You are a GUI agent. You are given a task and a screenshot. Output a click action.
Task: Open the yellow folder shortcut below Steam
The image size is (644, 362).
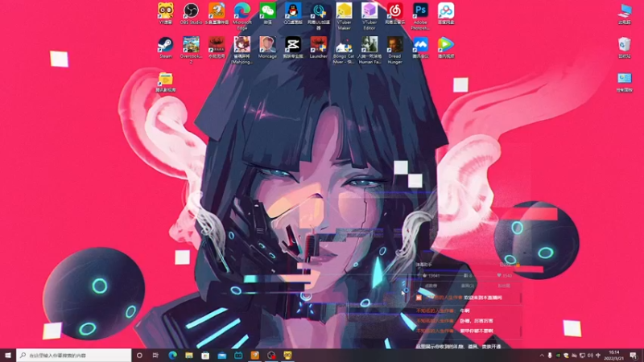166,81
